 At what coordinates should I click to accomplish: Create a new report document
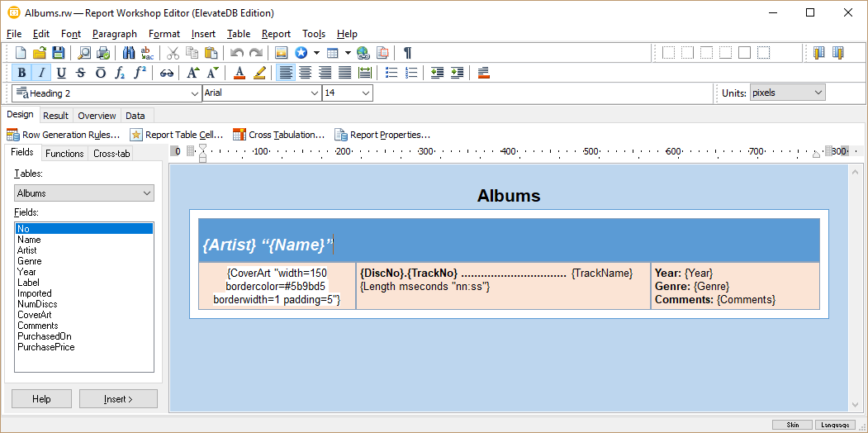[x=21, y=53]
